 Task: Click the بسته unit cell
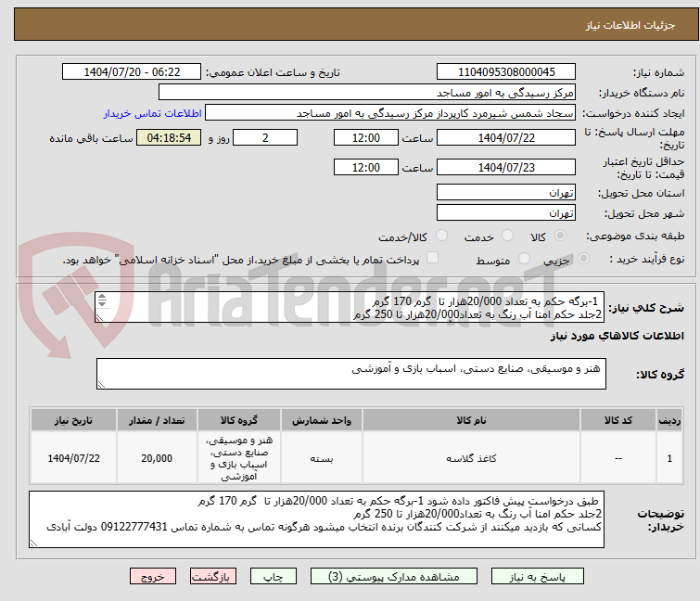coord(322,458)
